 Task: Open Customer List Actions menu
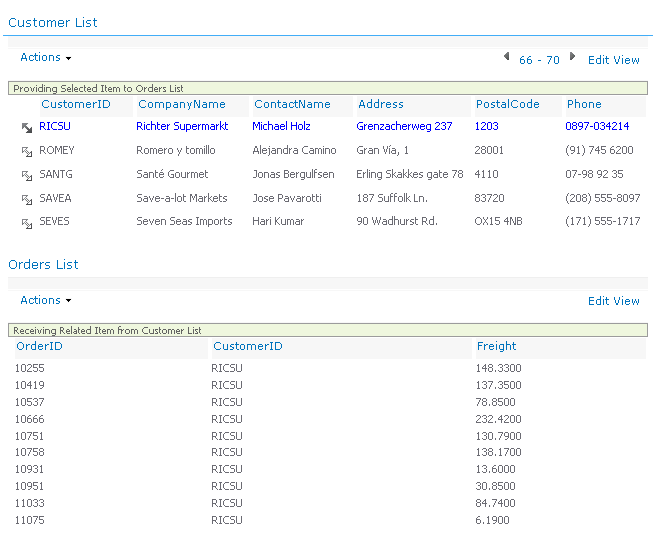point(46,57)
